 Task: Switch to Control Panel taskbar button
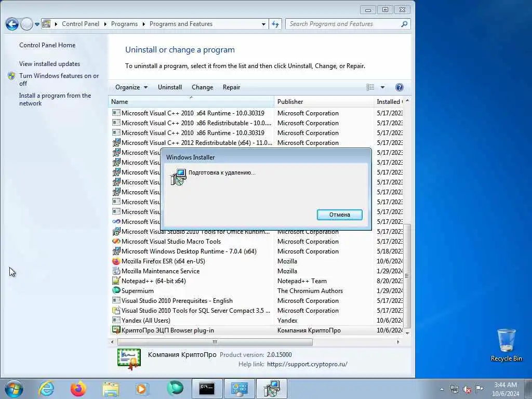[239, 389]
